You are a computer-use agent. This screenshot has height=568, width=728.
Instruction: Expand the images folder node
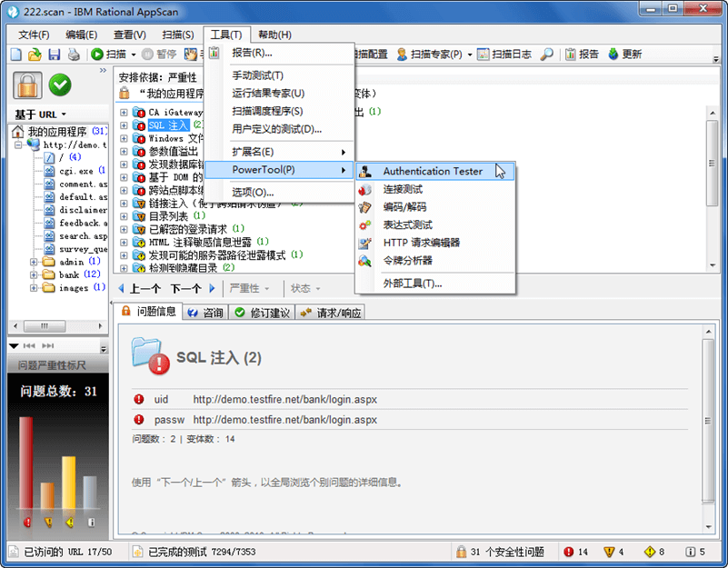point(34,288)
